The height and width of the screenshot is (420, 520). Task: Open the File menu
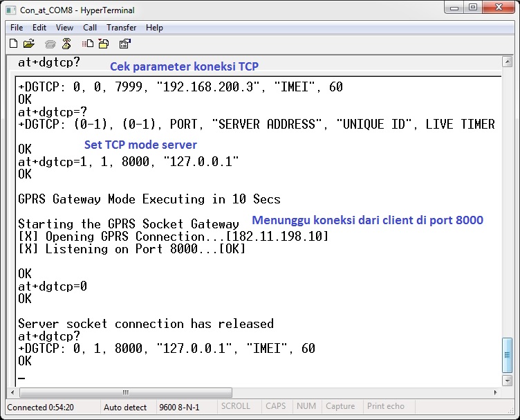[x=17, y=28]
